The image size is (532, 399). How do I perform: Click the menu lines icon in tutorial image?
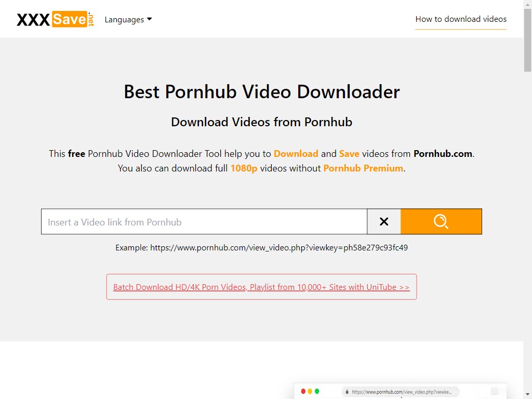tap(495, 391)
